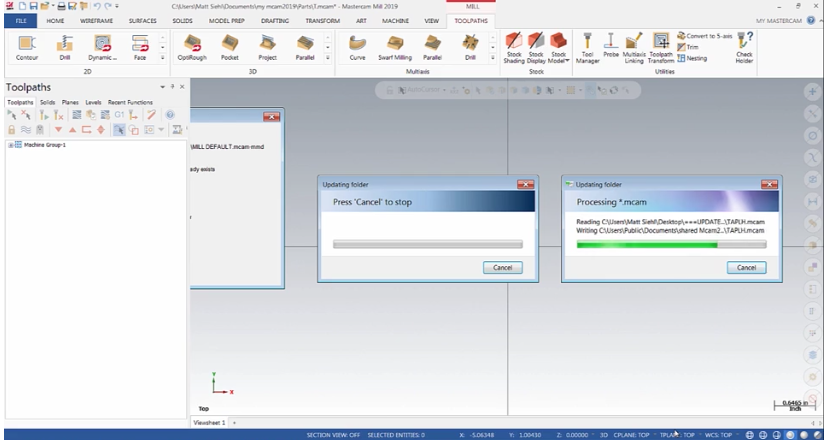
Task: Click the G1 post operations icon
Action: (119, 115)
